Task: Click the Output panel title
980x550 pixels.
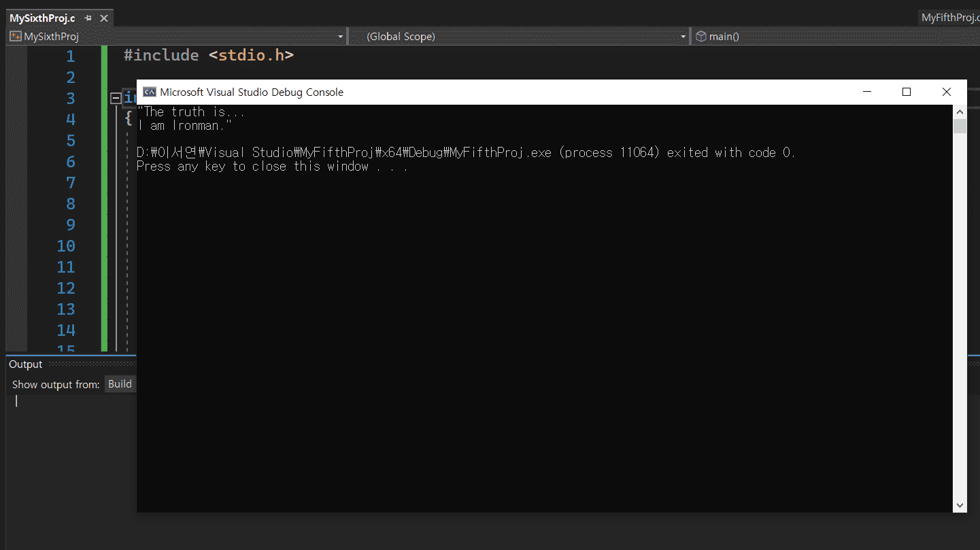Action: (x=26, y=364)
